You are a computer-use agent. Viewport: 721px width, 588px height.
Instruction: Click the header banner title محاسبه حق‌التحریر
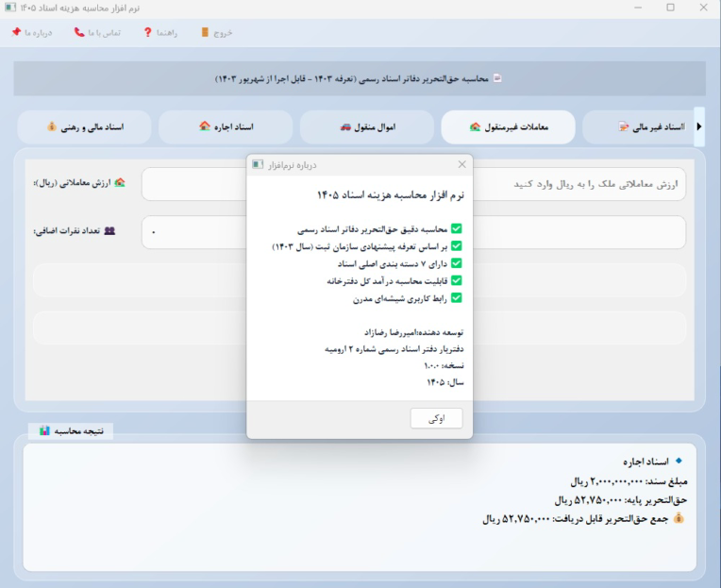352,78
